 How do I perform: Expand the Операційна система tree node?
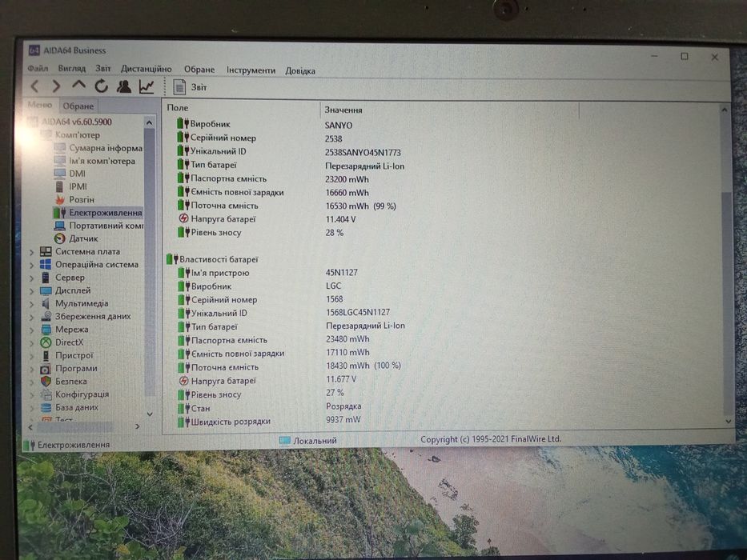coord(31,265)
